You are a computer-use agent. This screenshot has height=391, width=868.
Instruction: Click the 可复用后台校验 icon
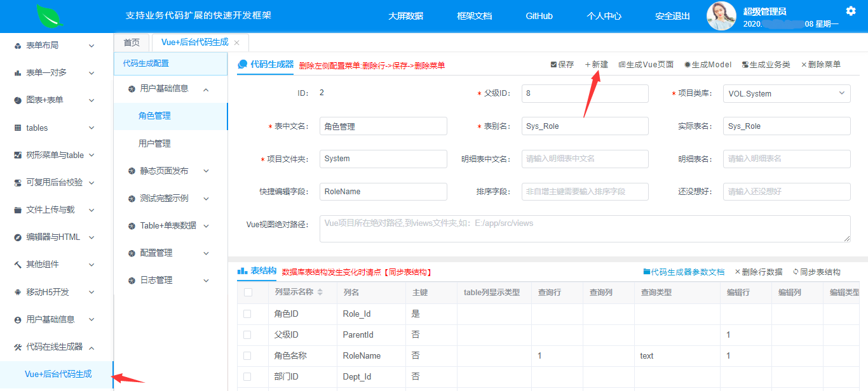[x=18, y=182]
